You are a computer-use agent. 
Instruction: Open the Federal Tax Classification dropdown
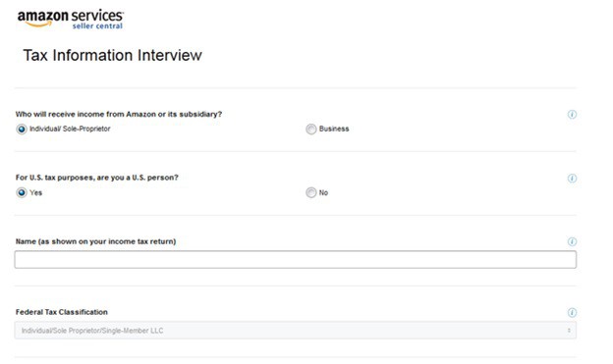point(295,331)
